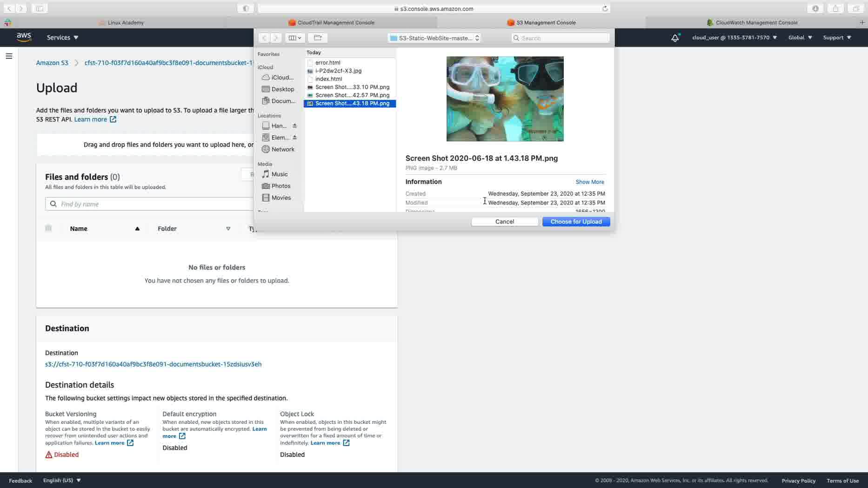
Task: Click the Safari share icon
Action: point(835,8)
